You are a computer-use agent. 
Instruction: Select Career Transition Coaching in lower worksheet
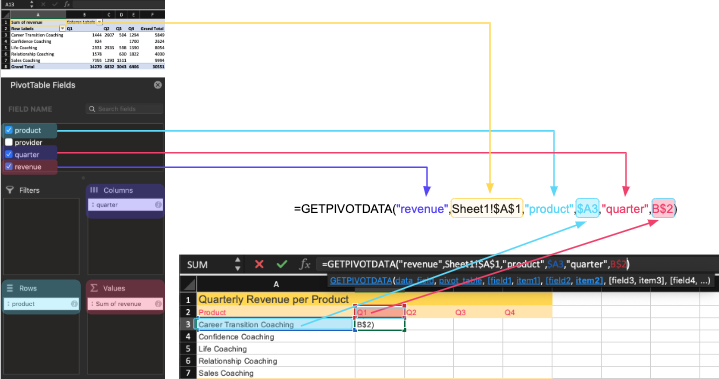(276, 324)
